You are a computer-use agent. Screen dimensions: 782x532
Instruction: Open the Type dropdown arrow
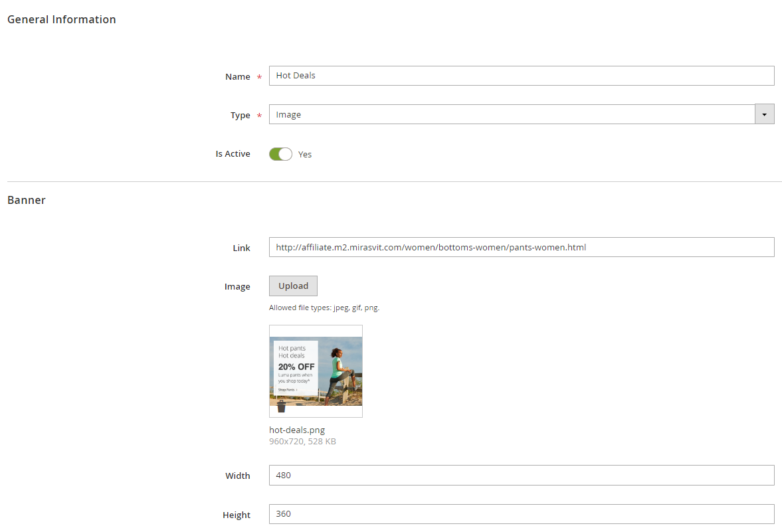click(x=764, y=115)
